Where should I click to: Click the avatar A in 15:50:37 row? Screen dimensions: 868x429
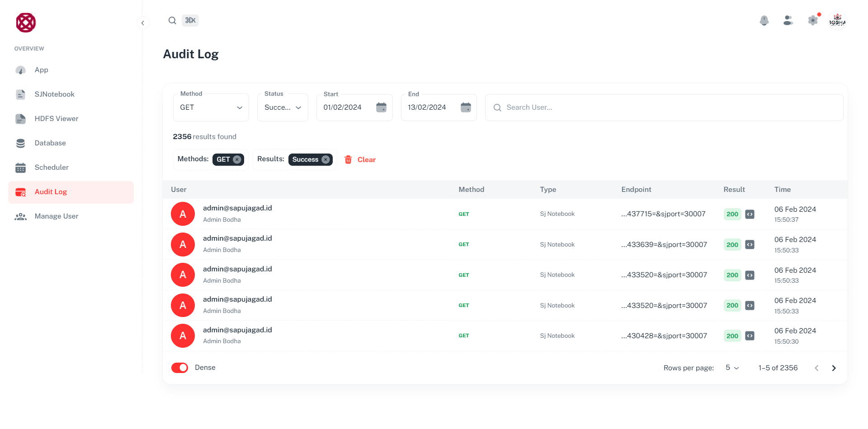click(x=183, y=214)
